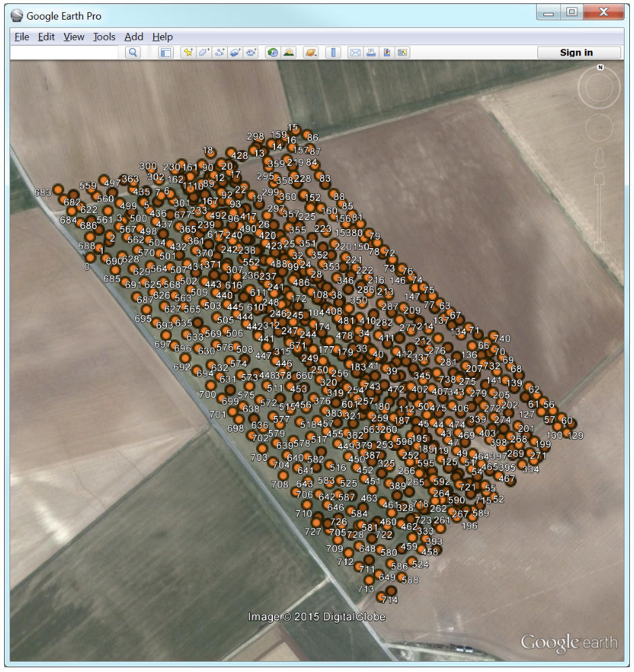Click the Search magnifier button

pyautogui.click(x=132, y=53)
